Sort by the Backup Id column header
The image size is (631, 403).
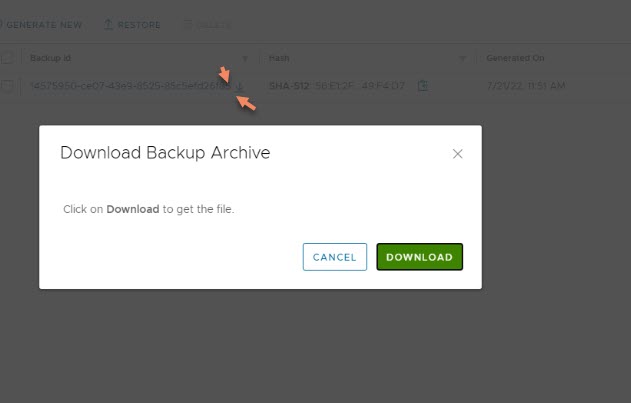[x=50, y=58]
